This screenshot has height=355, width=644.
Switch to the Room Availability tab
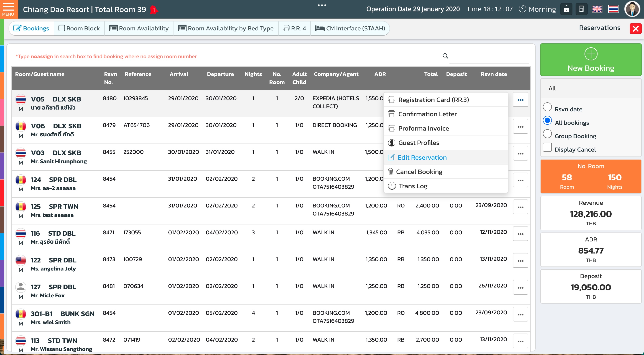pyautogui.click(x=139, y=28)
